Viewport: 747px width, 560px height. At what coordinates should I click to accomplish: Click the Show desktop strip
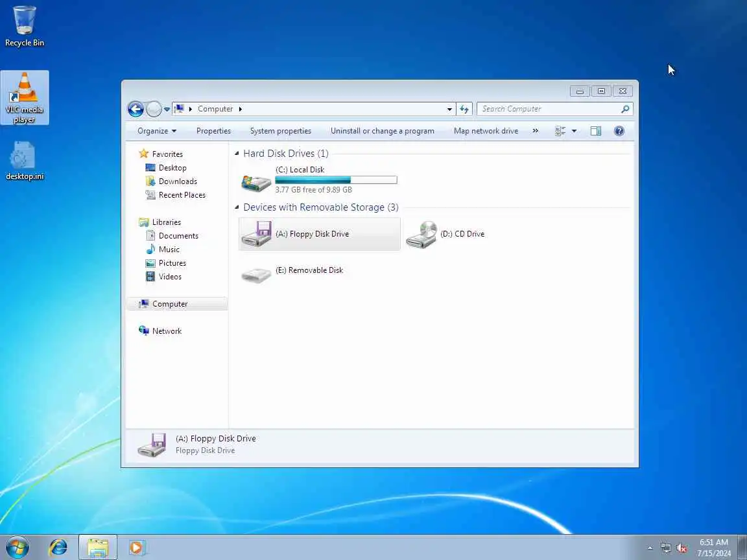point(742,548)
